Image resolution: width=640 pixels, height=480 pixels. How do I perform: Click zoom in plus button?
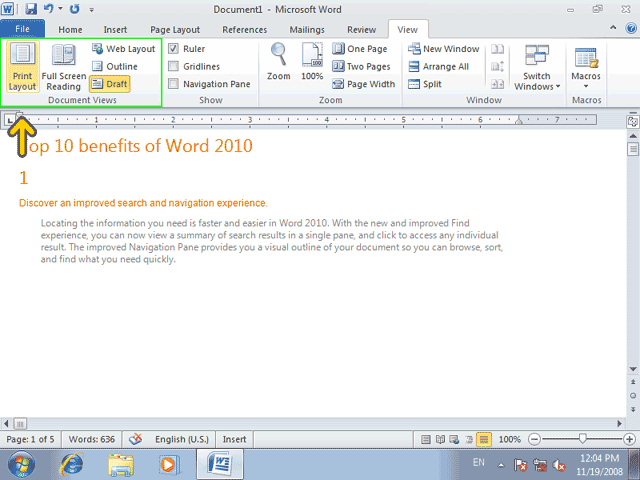(x=629, y=440)
